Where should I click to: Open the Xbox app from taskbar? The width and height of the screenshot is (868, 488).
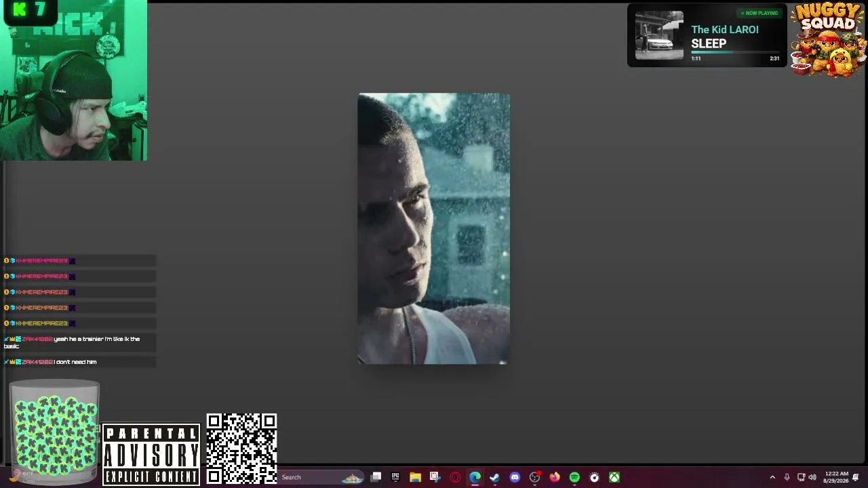click(614, 477)
